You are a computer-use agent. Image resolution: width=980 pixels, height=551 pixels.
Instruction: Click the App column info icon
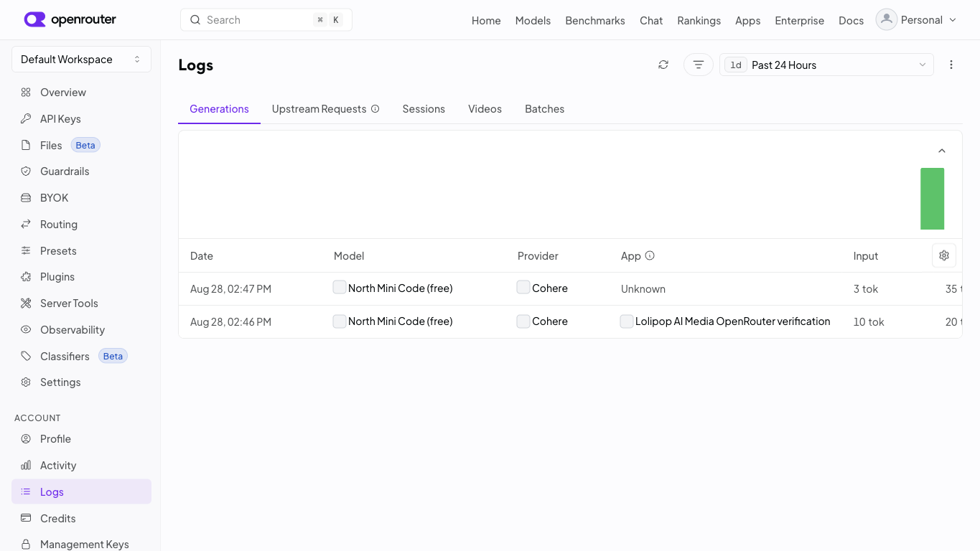pos(650,255)
